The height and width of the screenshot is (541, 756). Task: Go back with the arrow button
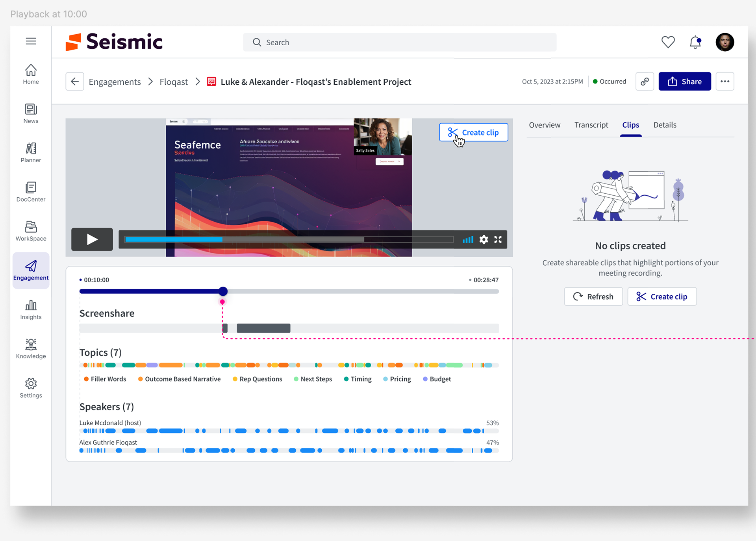pyautogui.click(x=75, y=82)
